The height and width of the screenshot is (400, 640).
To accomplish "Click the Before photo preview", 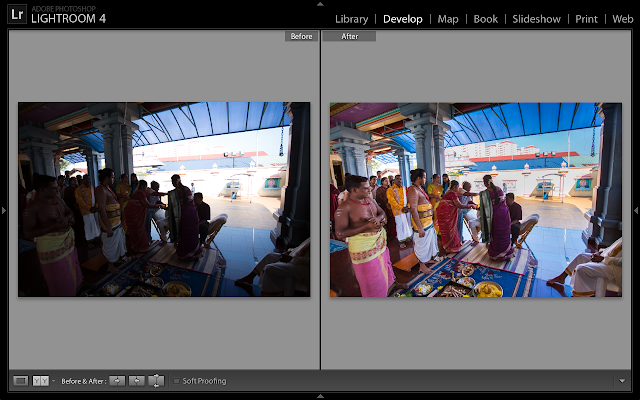I will coord(164,199).
